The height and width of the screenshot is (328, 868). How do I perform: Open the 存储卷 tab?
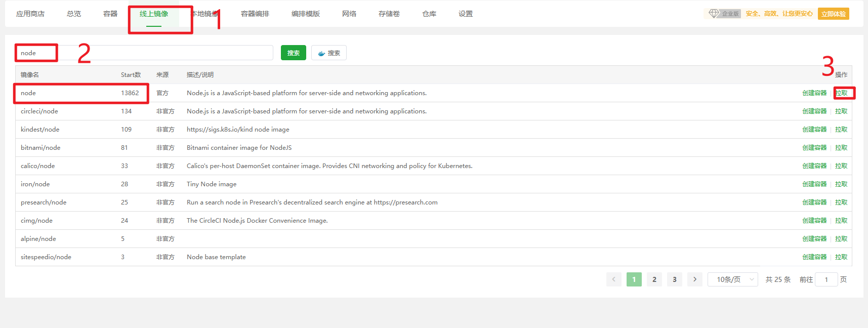tap(389, 14)
